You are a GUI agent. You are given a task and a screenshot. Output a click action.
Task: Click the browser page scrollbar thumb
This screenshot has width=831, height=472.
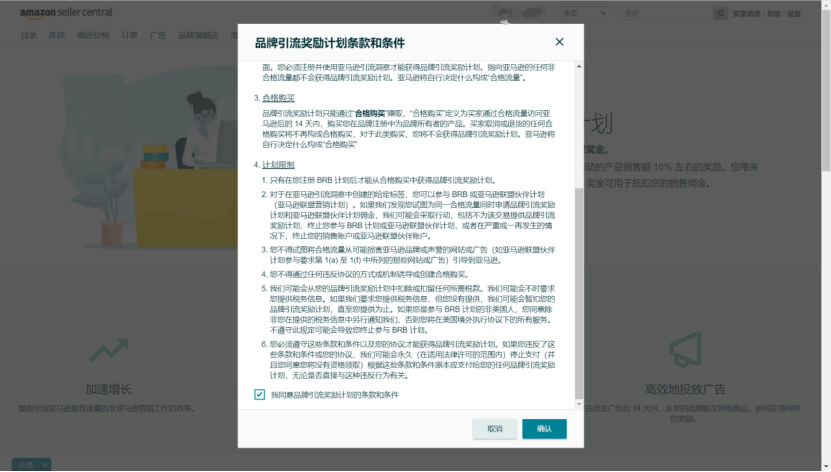(826, 90)
